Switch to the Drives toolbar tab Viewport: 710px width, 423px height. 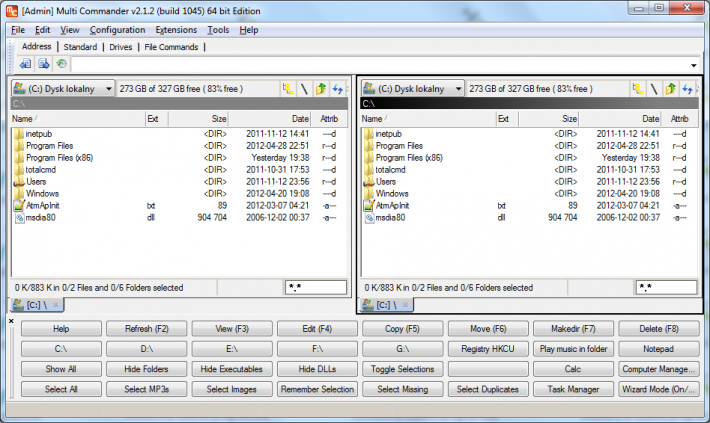click(120, 47)
